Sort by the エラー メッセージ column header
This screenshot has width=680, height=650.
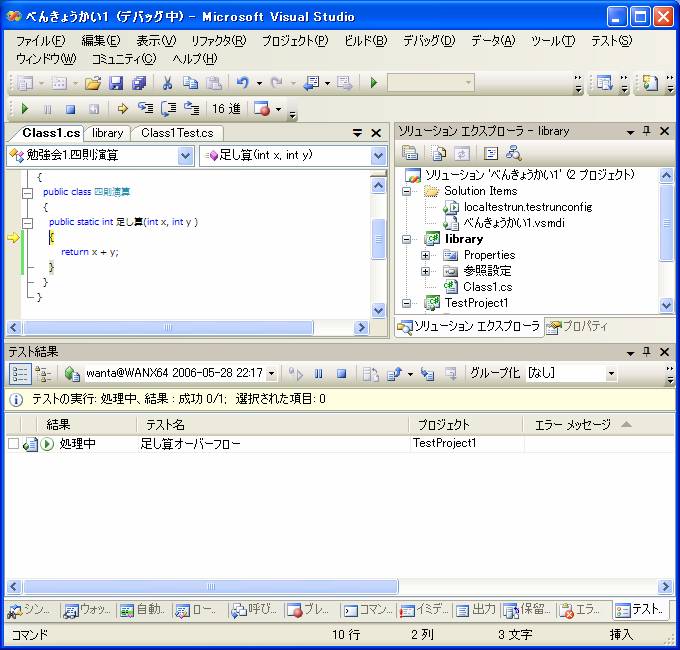tap(572, 425)
